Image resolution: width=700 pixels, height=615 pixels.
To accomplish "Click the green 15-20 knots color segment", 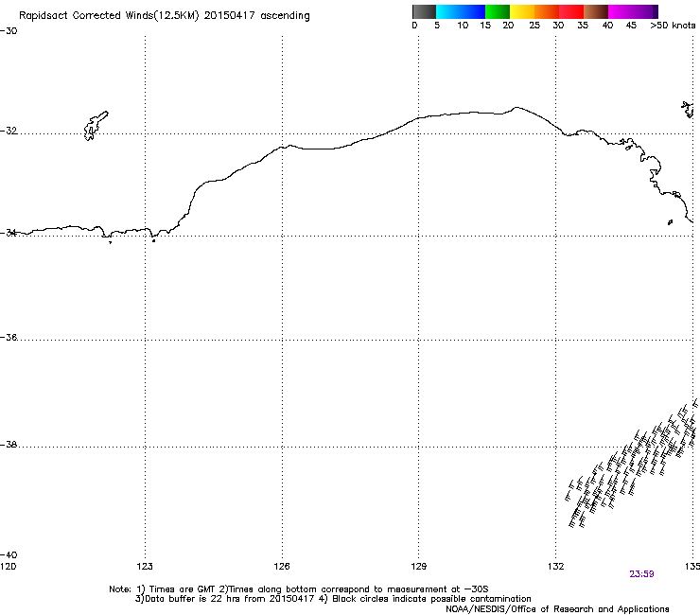I will (498, 11).
